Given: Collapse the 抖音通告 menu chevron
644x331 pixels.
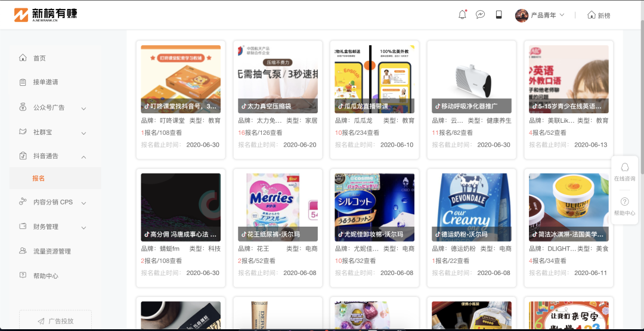Looking at the screenshot, I should tap(83, 157).
